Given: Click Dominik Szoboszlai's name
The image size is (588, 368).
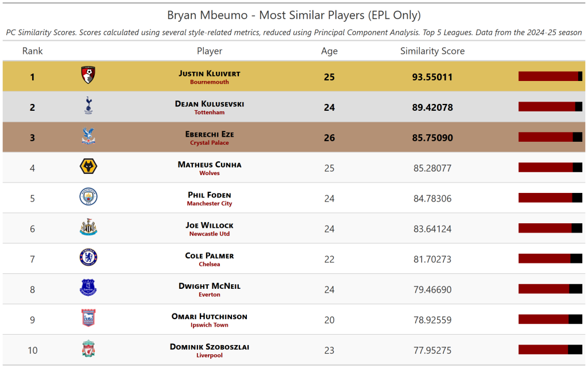Looking at the screenshot, I should pos(210,347).
